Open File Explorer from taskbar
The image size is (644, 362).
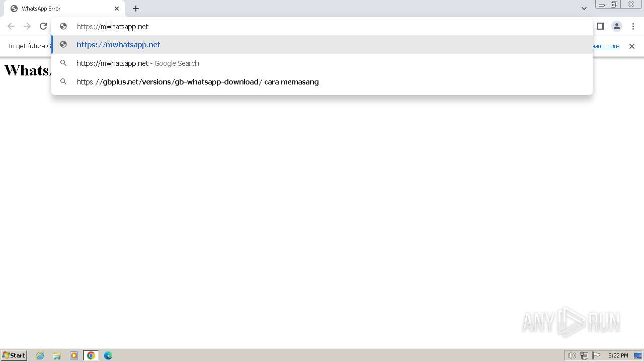[57, 355]
